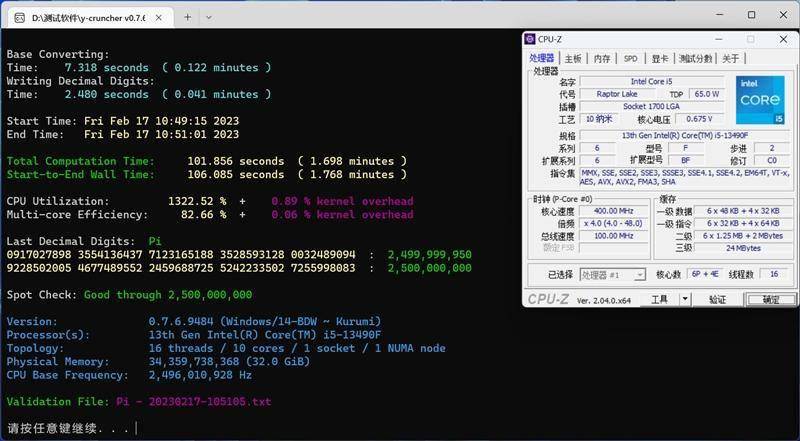This screenshot has height=441, width=800.
Task: Click the 工具 button in CPU-Z
Action: coord(660,300)
